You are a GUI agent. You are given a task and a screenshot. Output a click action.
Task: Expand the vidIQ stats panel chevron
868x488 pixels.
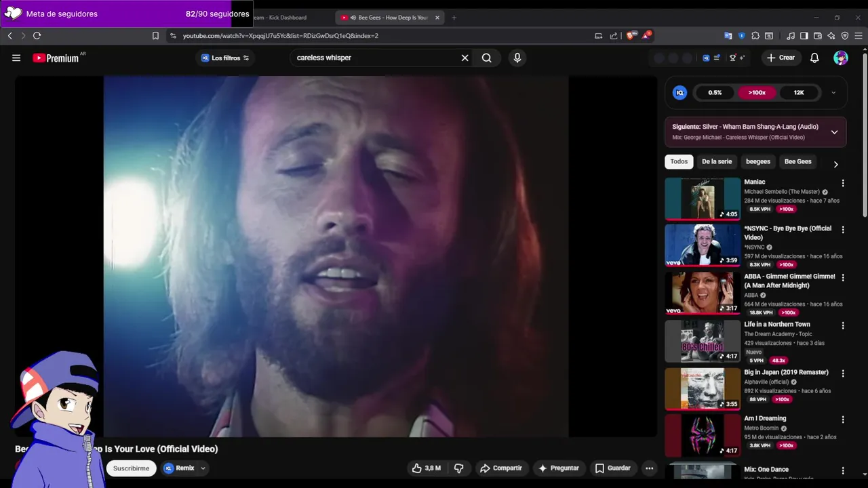point(833,93)
